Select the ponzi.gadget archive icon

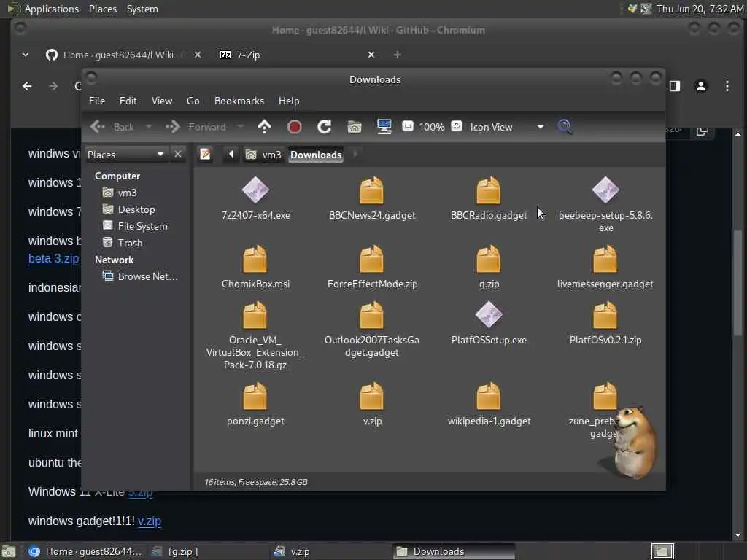255,396
